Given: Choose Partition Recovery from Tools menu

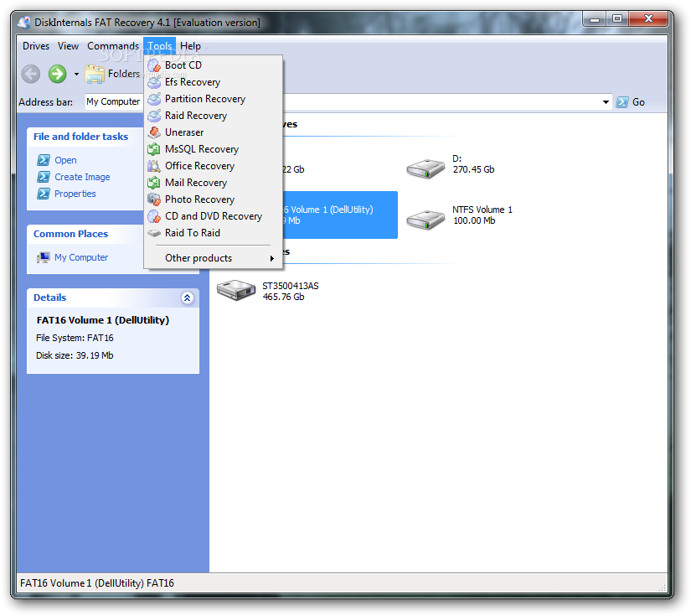Looking at the screenshot, I should click(214, 99).
